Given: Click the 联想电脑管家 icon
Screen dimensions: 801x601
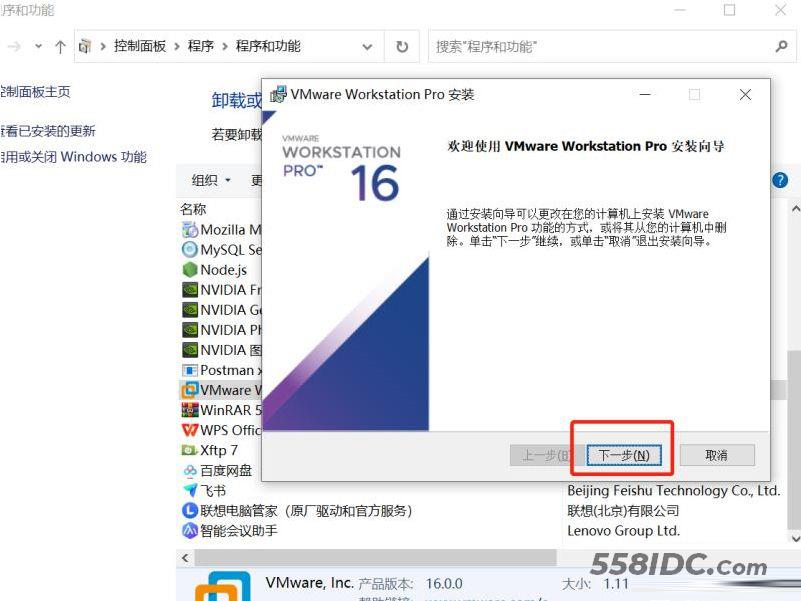Looking at the screenshot, I should pyautogui.click(x=190, y=511).
